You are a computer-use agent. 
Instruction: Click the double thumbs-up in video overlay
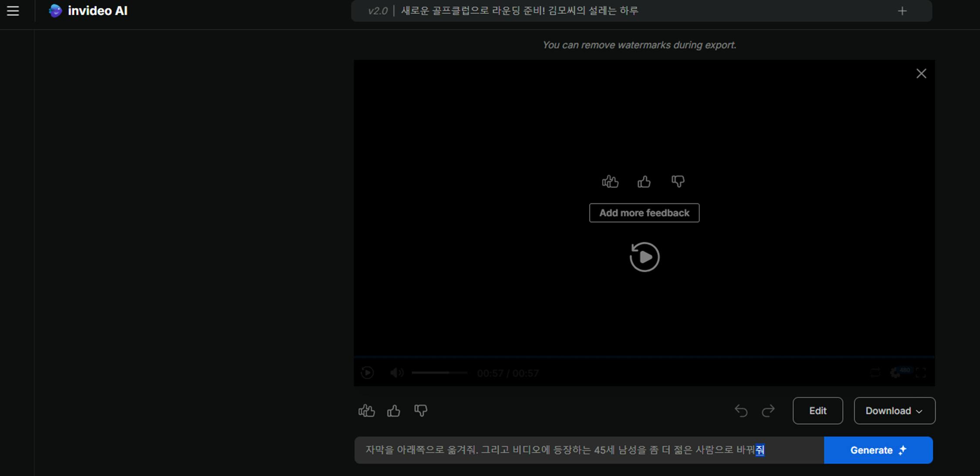610,181
